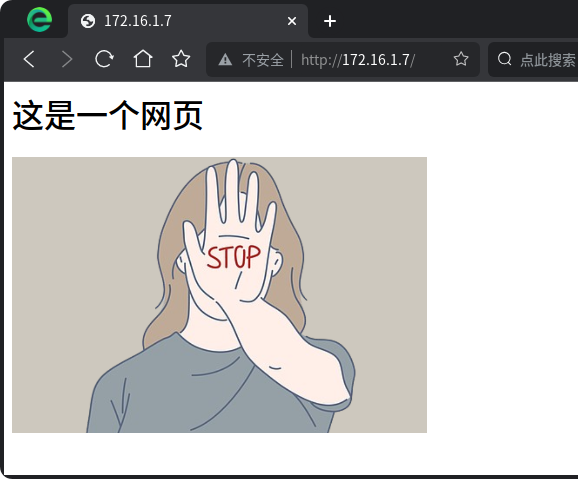Click the 点此搜索 search box
Image resolution: width=578 pixels, height=479 pixels.
point(533,59)
